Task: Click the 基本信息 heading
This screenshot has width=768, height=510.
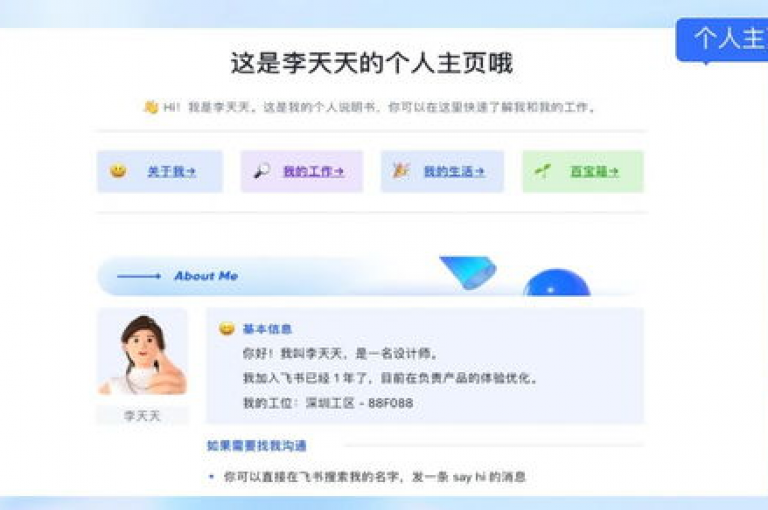Action: coord(267,329)
